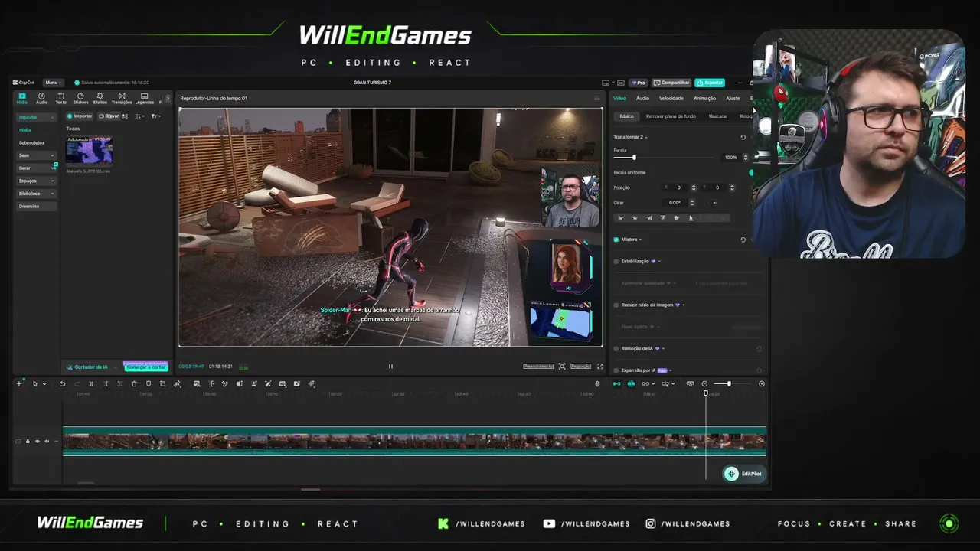The width and height of the screenshot is (980, 551).
Task: Reset the Mistura section with reset arrow
Action: (x=743, y=240)
